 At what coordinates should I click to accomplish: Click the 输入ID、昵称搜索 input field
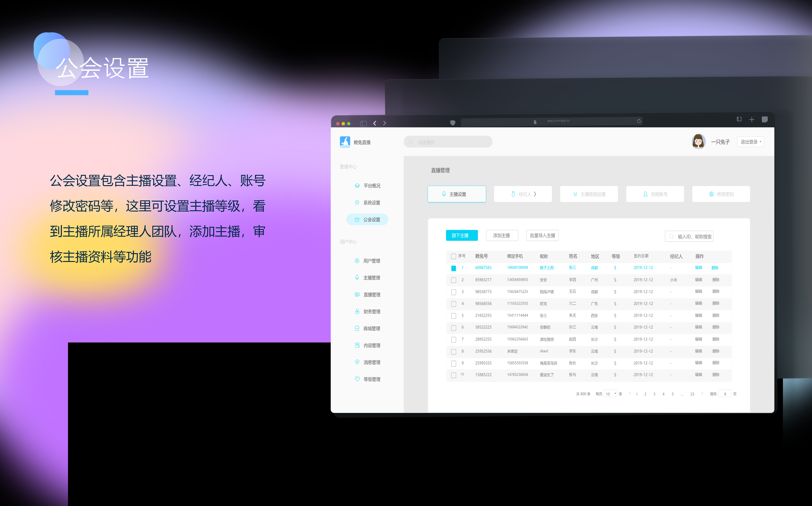coord(689,236)
